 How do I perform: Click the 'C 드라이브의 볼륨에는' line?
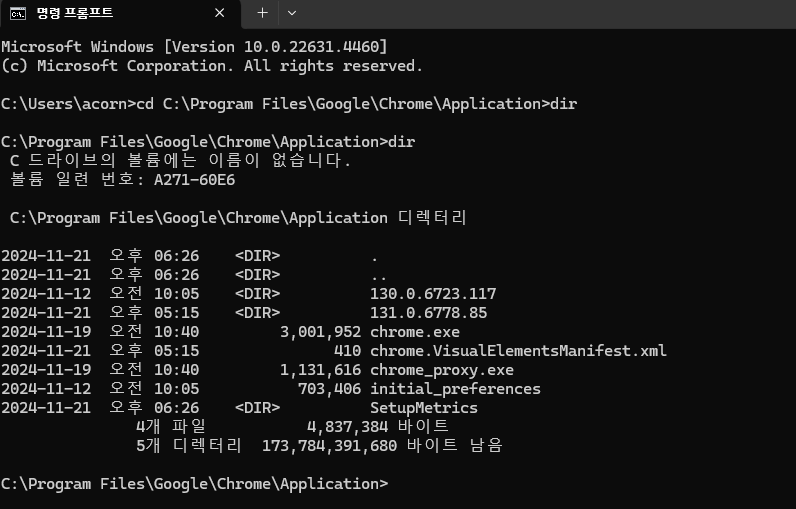pos(180,161)
